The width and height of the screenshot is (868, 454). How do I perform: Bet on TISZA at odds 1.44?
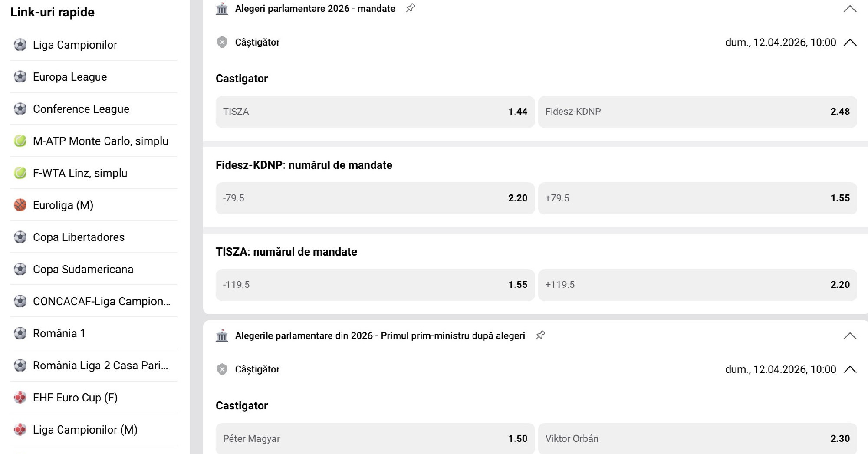(x=375, y=112)
